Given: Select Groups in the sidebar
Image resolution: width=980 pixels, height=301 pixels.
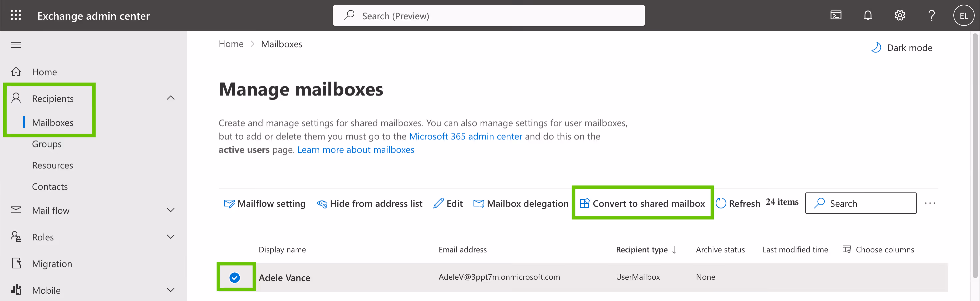Looking at the screenshot, I should coord(47,144).
